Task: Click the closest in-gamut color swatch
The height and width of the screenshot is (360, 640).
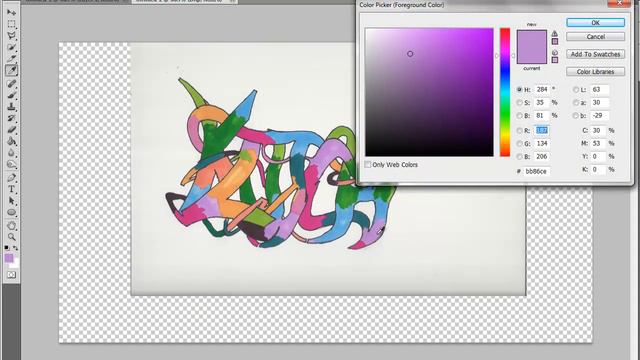Action: point(555,41)
